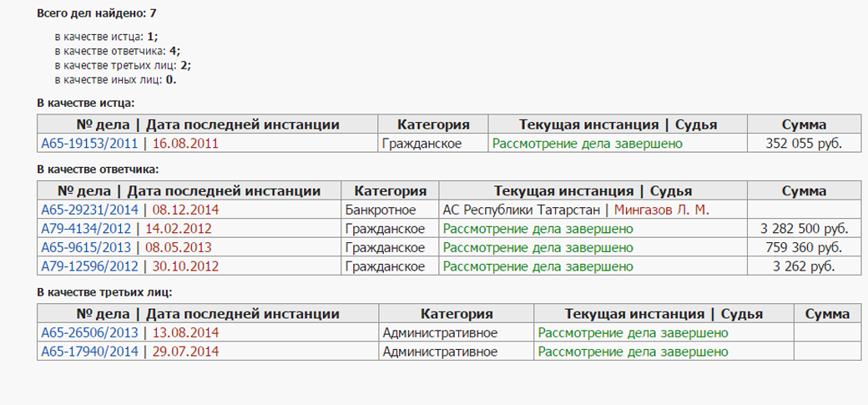
Task: Click judge name Мингазов Л. М.
Action: 662,210
